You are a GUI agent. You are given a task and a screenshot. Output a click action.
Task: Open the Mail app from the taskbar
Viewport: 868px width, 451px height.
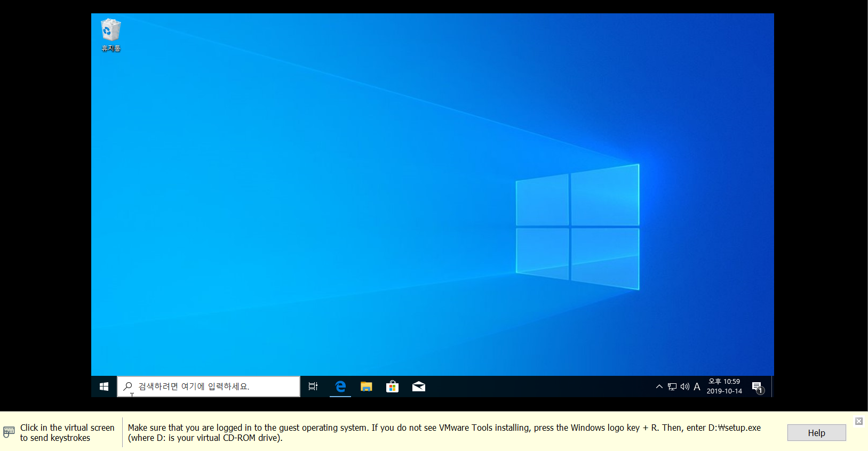click(419, 386)
